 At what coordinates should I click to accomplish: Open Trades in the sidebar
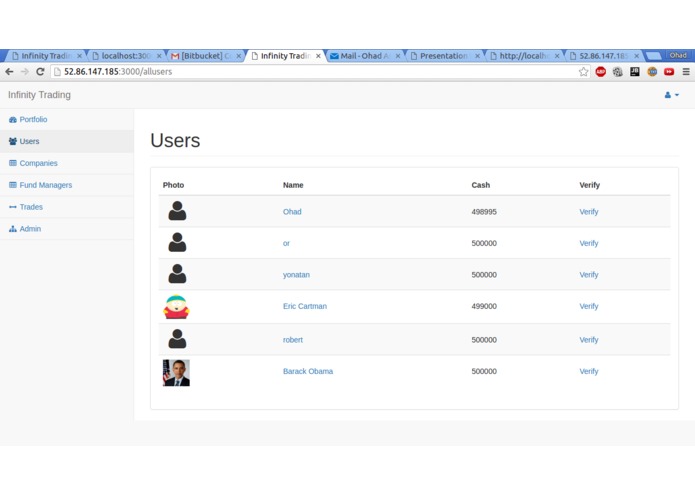click(x=31, y=207)
